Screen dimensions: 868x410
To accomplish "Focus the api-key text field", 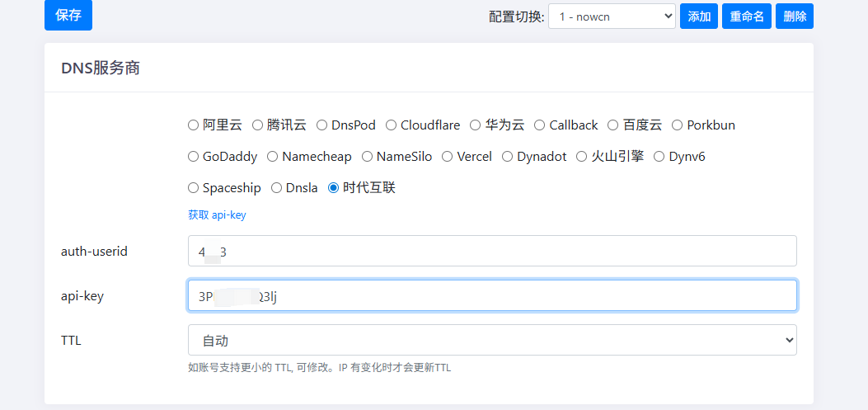I will [x=492, y=295].
